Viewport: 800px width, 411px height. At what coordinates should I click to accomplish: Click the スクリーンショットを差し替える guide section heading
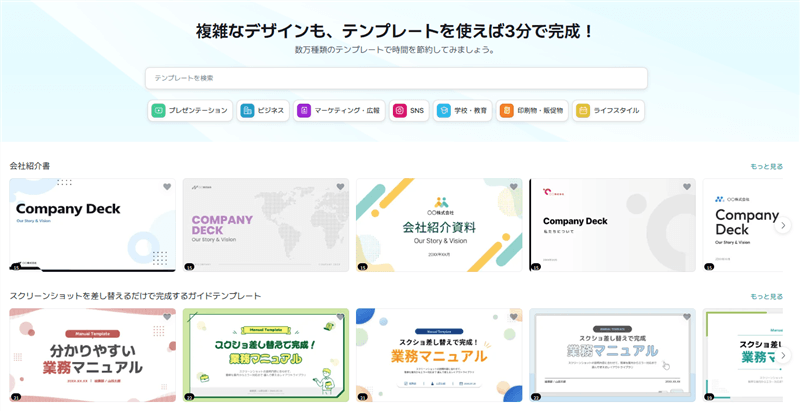(x=135, y=296)
